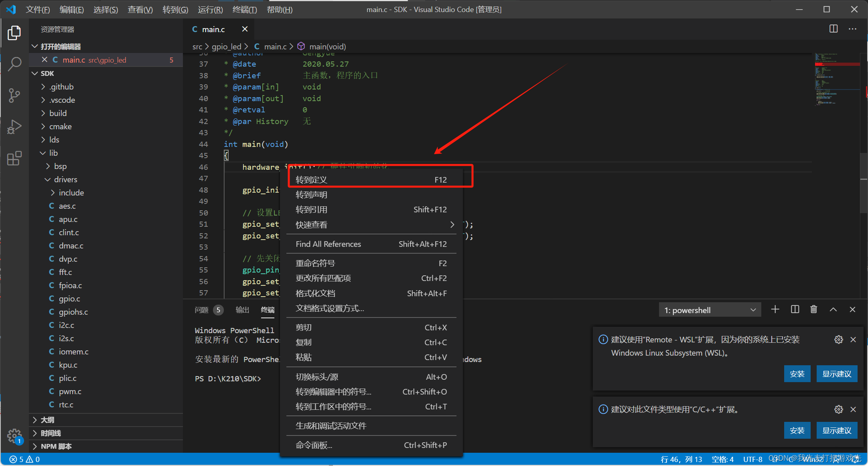Split the terminal panel

(795, 309)
